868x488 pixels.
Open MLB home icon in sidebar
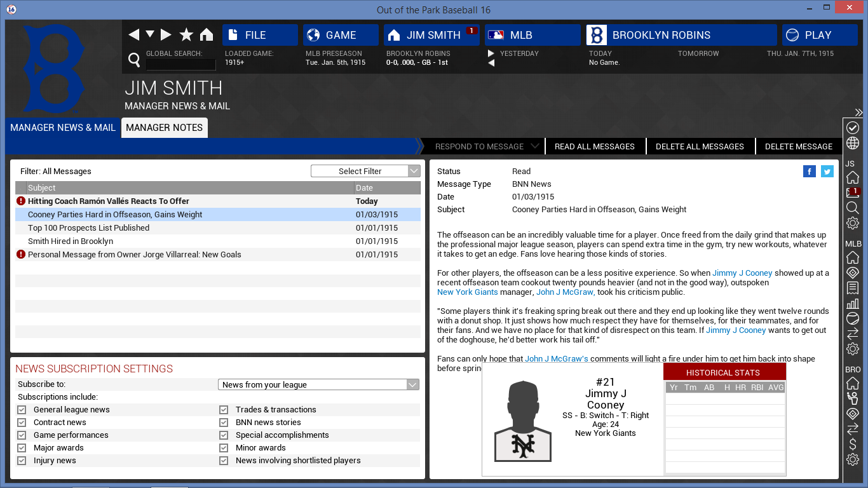pos(853,257)
